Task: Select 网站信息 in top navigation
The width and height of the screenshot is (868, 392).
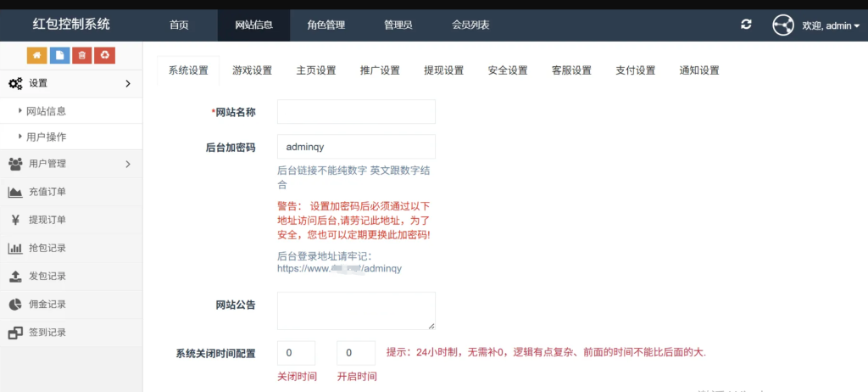Action: [x=253, y=25]
